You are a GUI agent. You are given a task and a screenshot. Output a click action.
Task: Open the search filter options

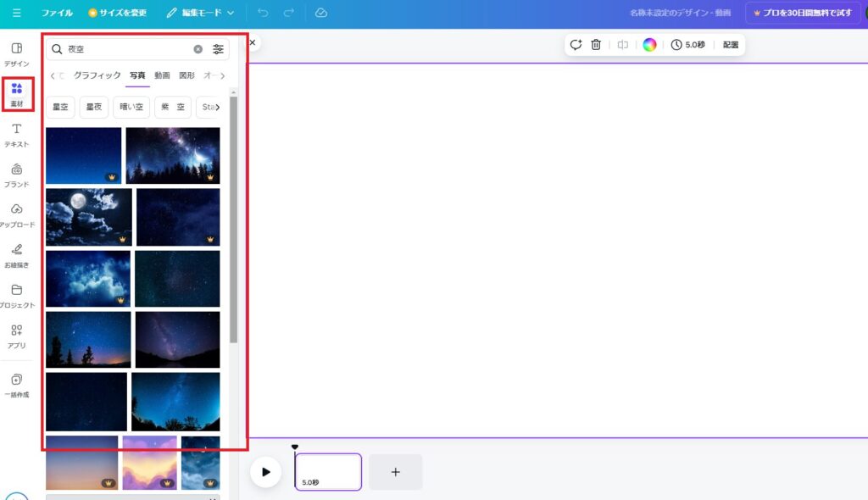[x=218, y=49]
